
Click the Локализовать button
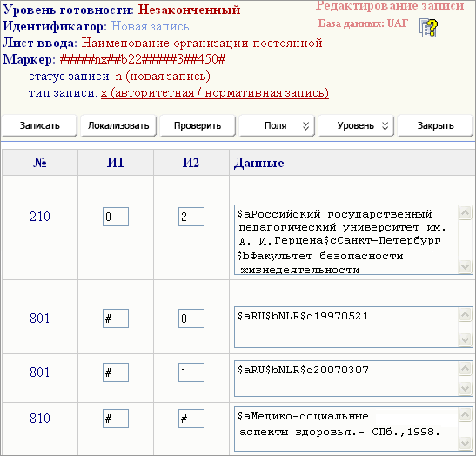click(x=118, y=125)
